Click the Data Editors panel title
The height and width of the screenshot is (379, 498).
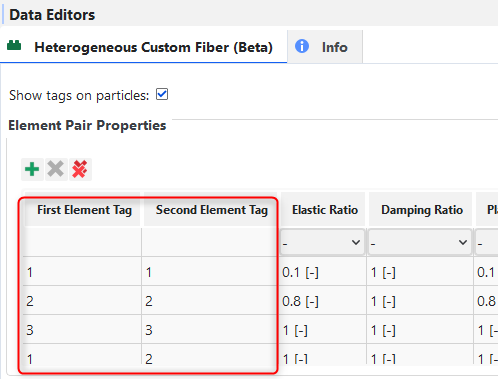point(52,15)
